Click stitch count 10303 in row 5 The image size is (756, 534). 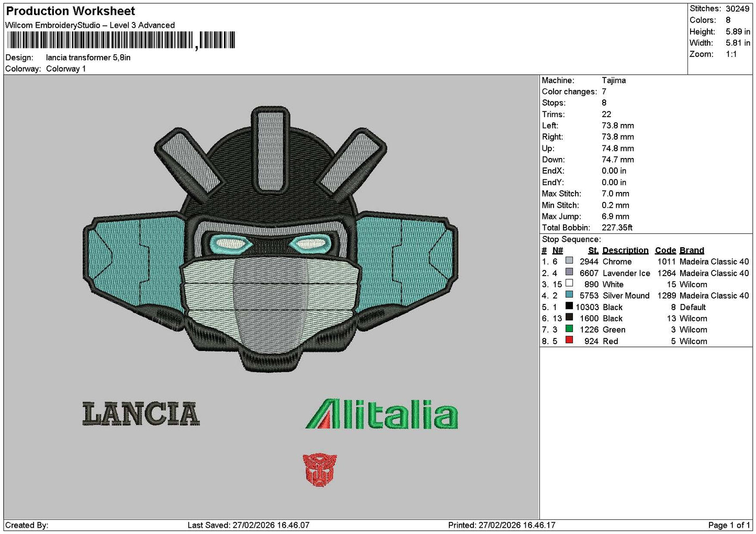click(587, 308)
